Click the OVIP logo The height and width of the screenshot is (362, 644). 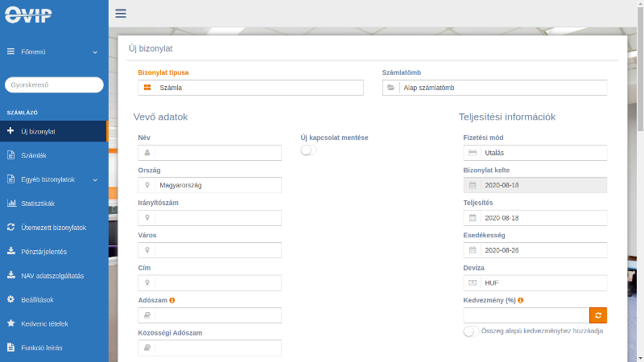pos(28,14)
